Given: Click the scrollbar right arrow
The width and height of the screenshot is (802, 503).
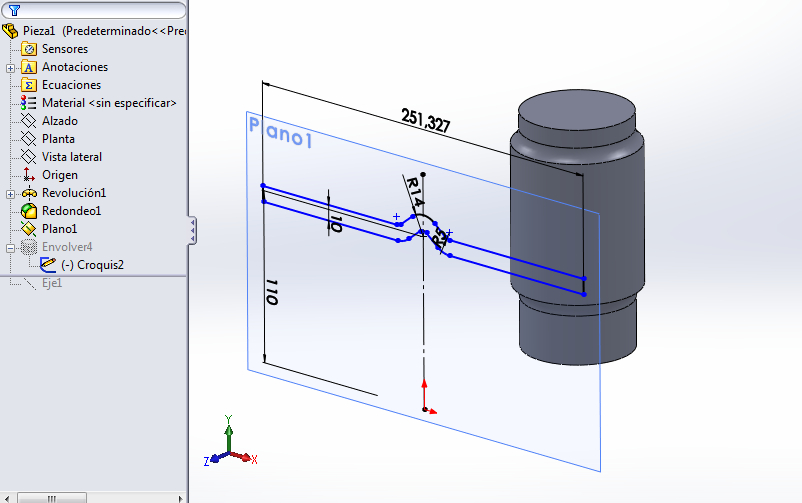Looking at the screenshot, I should coord(181,498).
